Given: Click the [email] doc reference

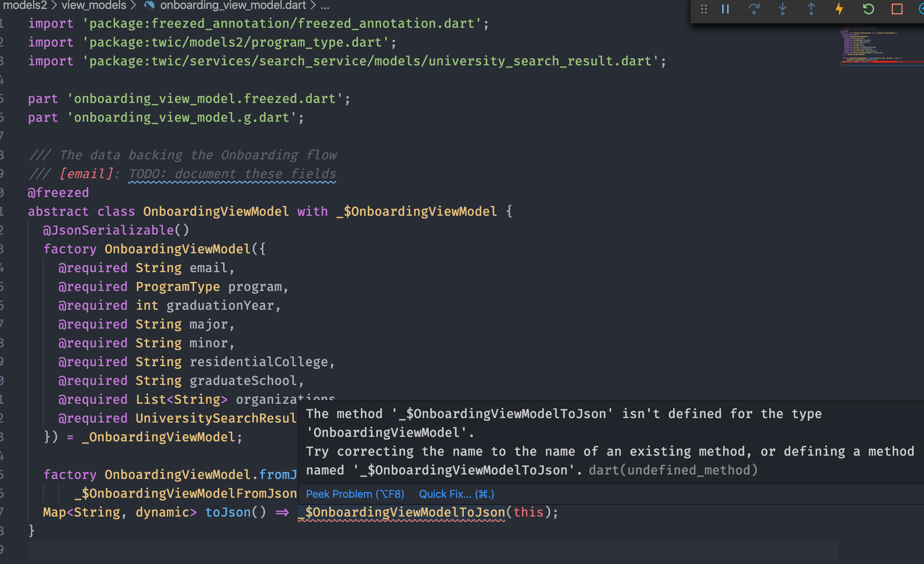Looking at the screenshot, I should [x=86, y=174].
